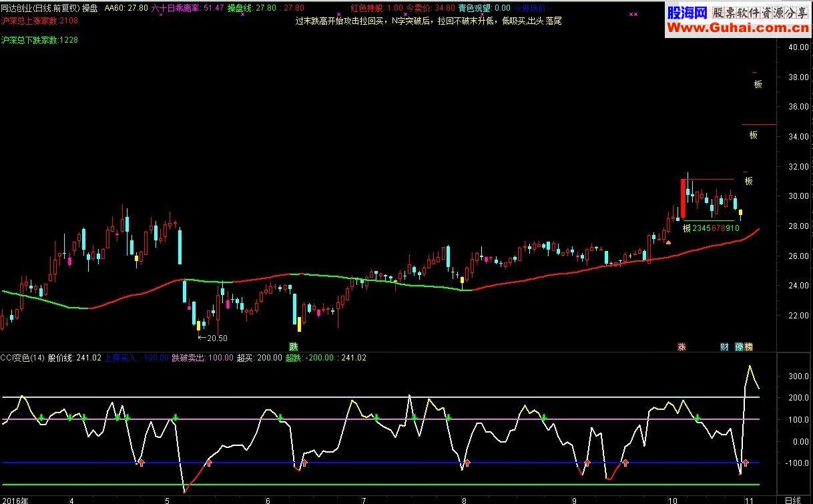This screenshot has width=813, height=504.
Task: Select the 操盘线: 27.80 readout
Action: [252, 8]
